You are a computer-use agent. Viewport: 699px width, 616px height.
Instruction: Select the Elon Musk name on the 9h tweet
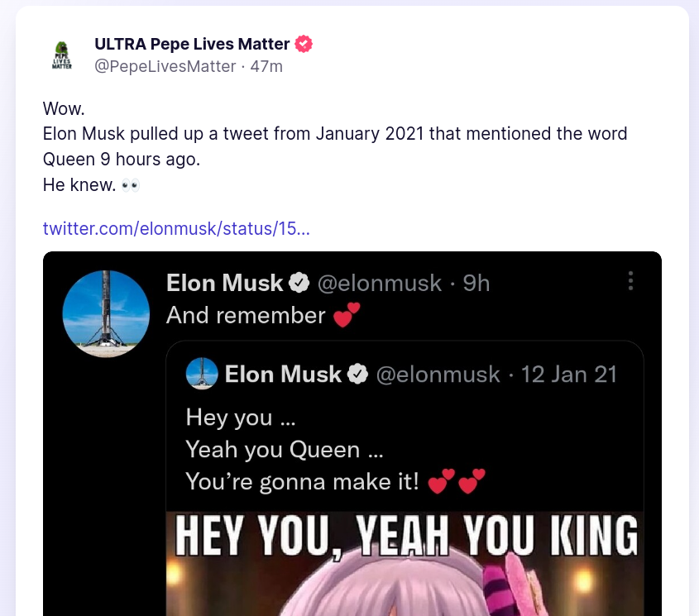click(224, 284)
